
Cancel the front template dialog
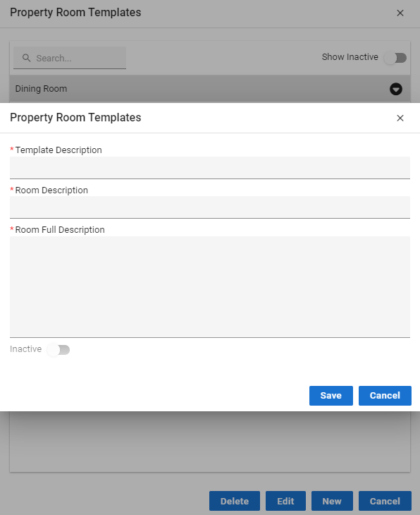click(385, 396)
